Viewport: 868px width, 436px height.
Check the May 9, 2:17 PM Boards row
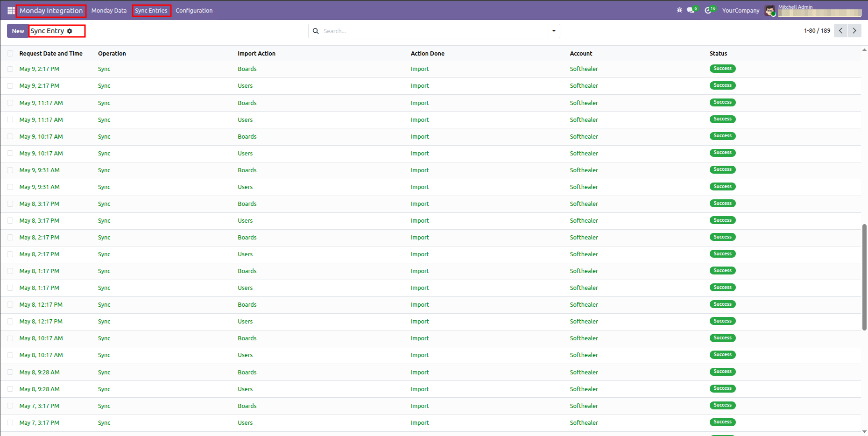(x=10, y=69)
